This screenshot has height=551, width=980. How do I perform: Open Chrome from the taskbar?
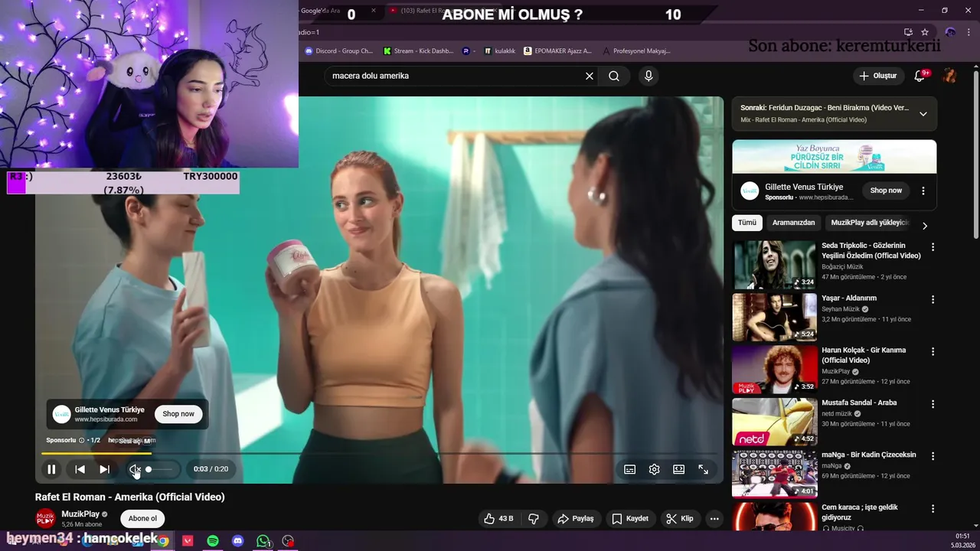163,541
